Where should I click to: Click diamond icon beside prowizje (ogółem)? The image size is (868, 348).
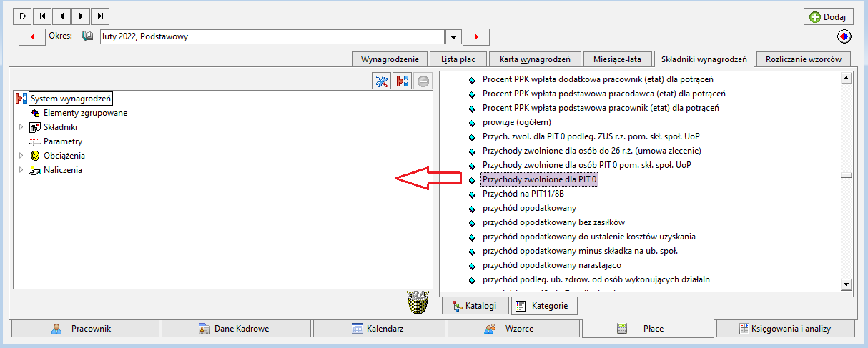pyautogui.click(x=471, y=123)
